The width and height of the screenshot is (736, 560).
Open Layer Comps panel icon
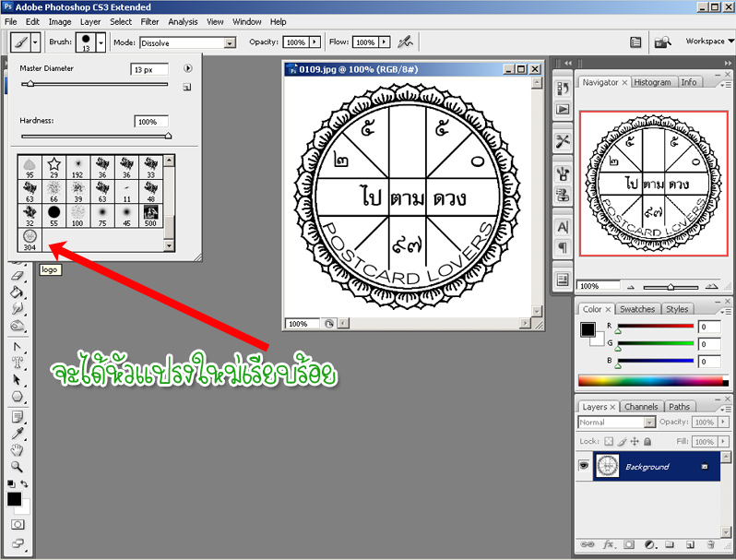coord(563,280)
